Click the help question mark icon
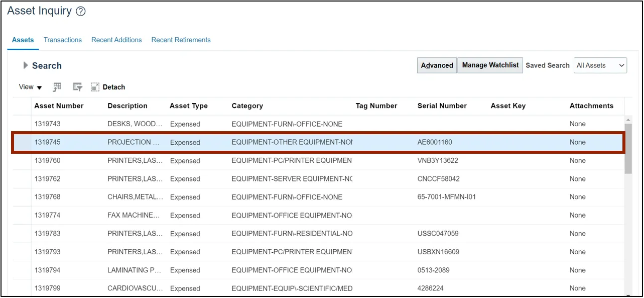Image resolution: width=644 pixels, height=298 pixels. [80, 12]
